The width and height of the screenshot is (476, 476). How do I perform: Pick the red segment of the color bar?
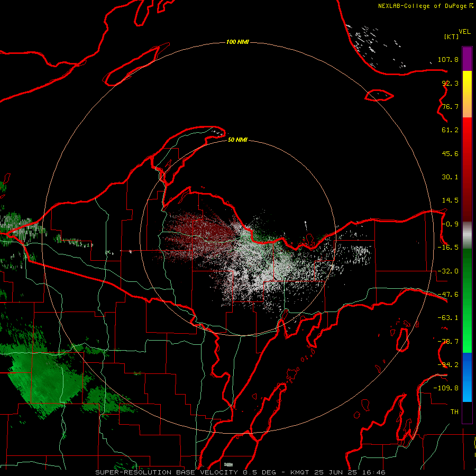pyautogui.click(x=467, y=169)
